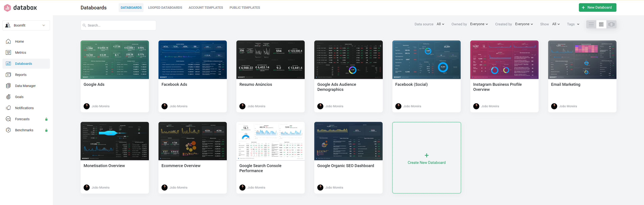Click the Goals target icon
The image size is (644, 205).
pyautogui.click(x=8, y=97)
